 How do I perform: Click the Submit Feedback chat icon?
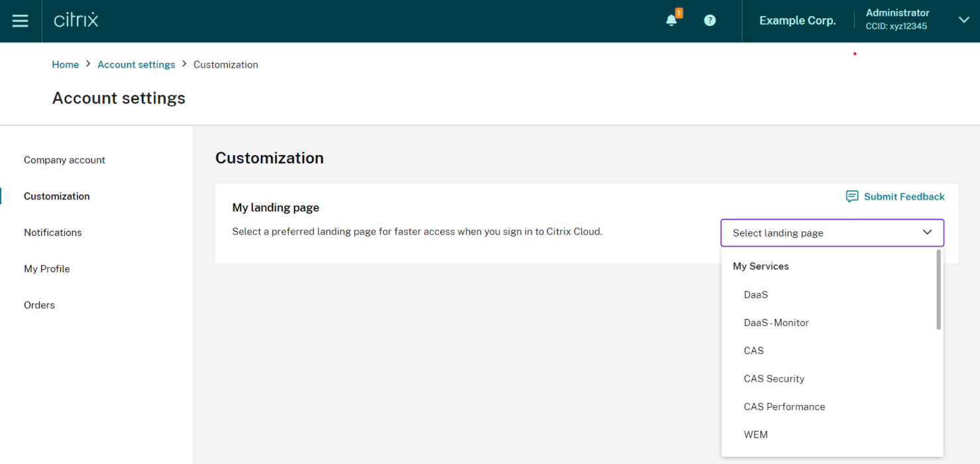click(x=852, y=197)
